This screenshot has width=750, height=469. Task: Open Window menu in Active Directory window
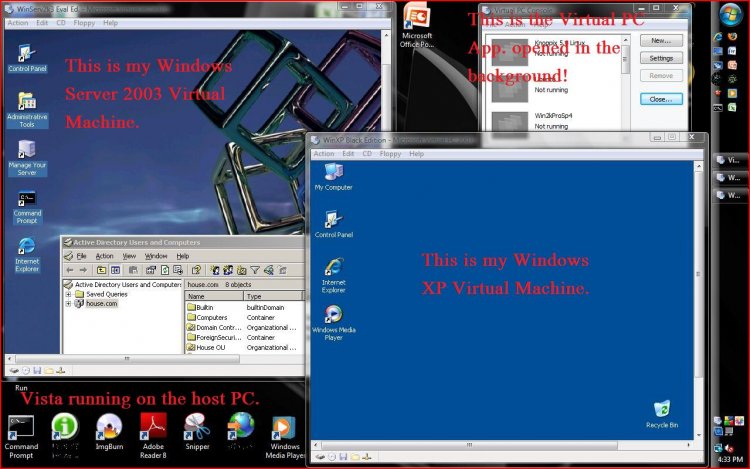coord(156,256)
